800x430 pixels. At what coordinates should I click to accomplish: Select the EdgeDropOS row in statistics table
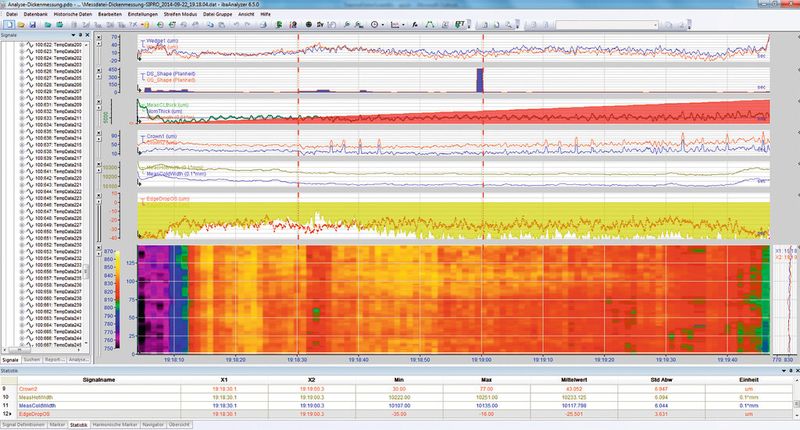397,414
